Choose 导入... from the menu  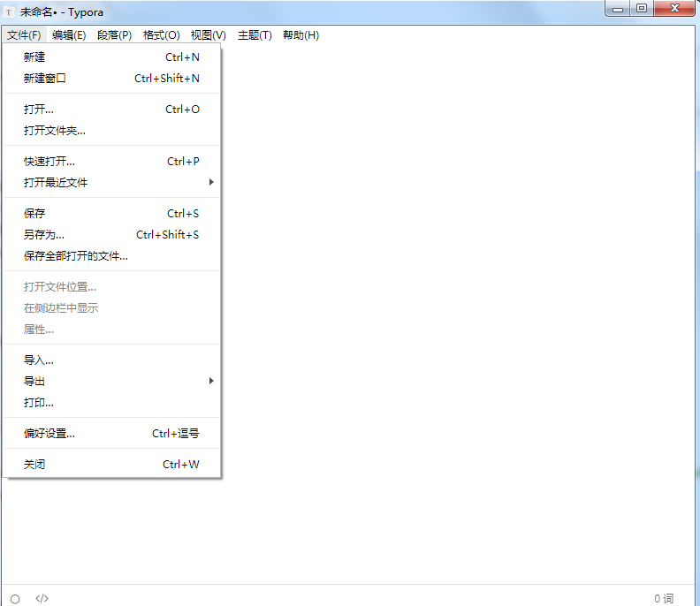click(111, 360)
